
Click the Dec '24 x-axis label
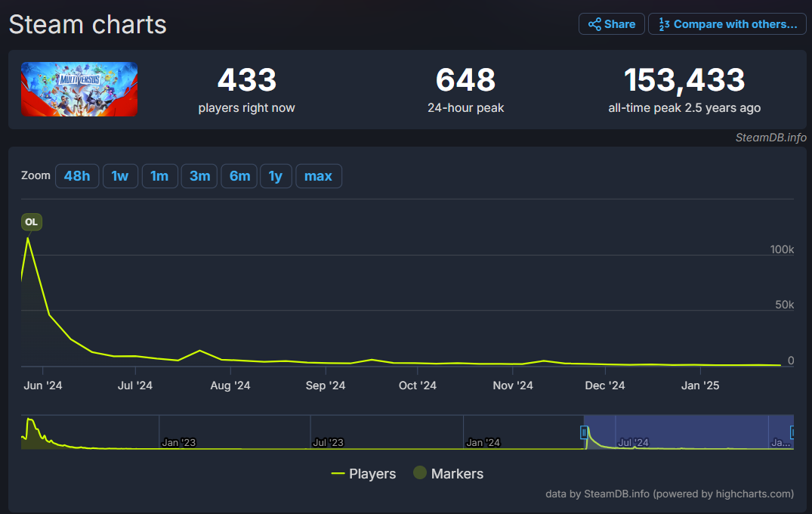605,385
